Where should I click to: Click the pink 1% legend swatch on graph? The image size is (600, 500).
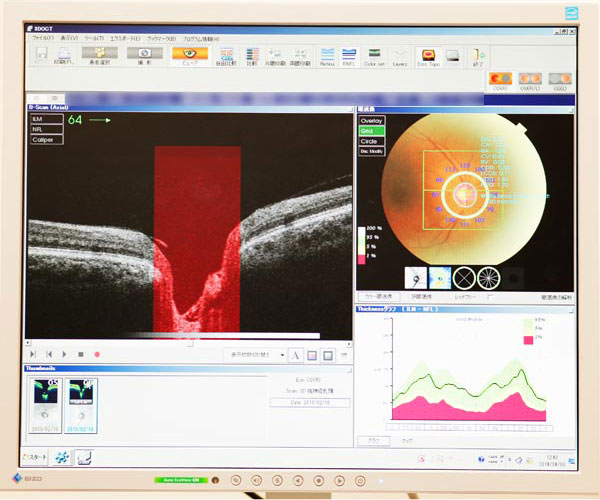528,340
